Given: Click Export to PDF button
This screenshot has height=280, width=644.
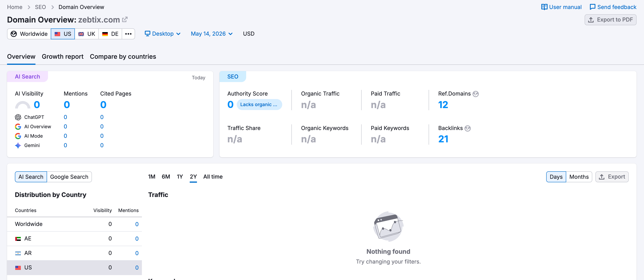Looking at the screenshot, I should [610, 20].
